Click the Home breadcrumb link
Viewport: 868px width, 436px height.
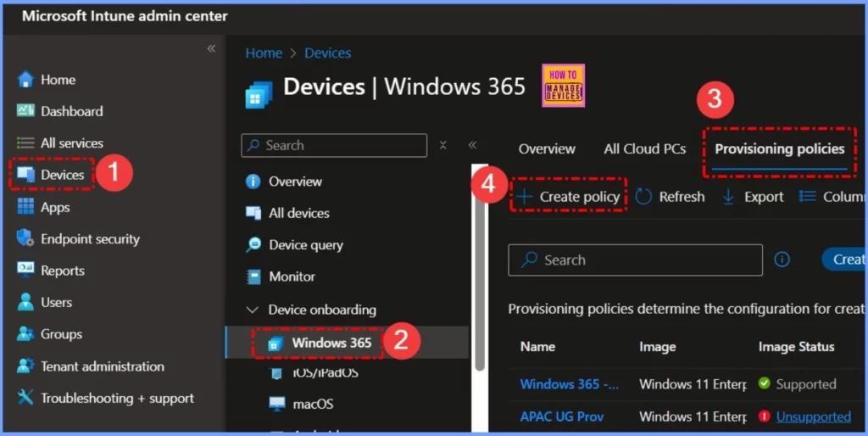tap(264, 53)
